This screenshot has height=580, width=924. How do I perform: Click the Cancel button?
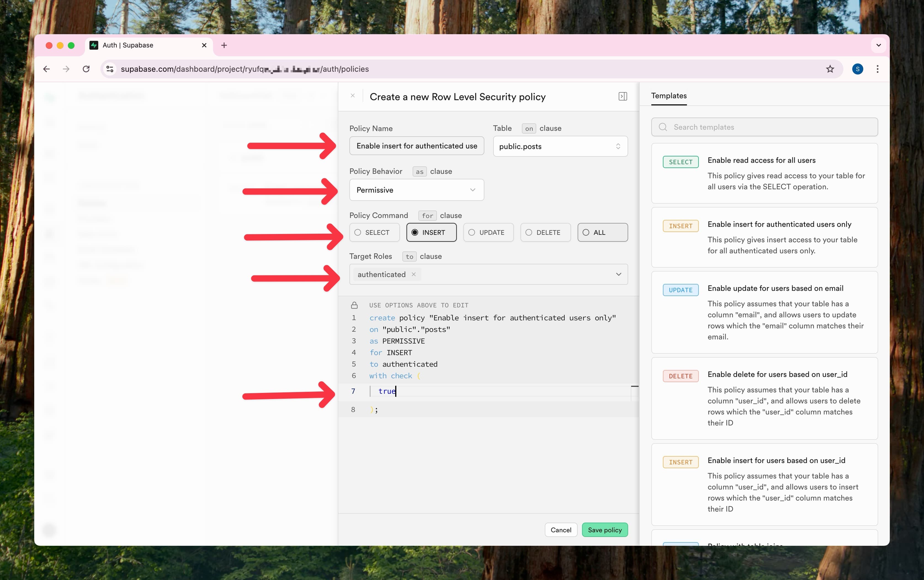561,529
